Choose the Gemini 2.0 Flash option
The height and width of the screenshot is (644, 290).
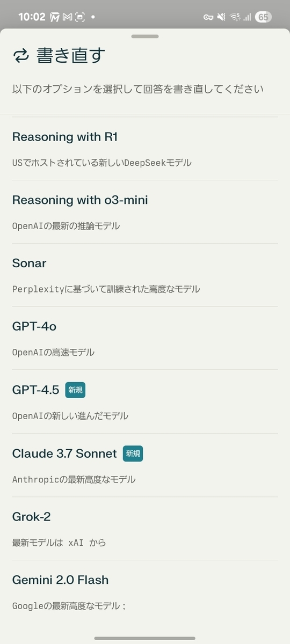pyautogui.click(x=145, y=592)
